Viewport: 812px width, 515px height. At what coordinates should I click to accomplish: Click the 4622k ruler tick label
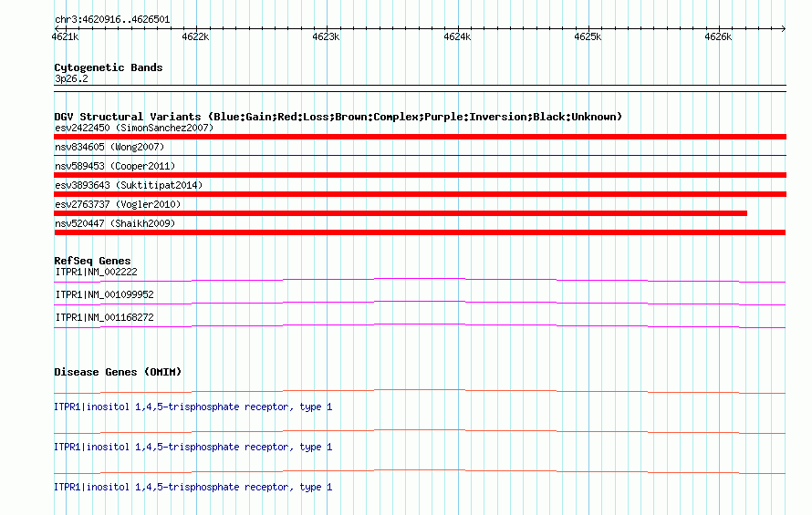(196, 36)
